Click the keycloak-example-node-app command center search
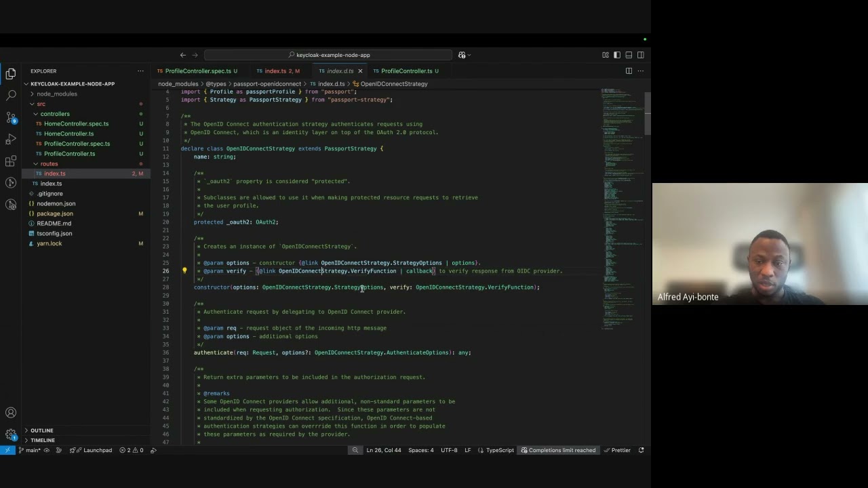Image resolution: width=868 pixels, height=488 pixels. coord(328,55)
